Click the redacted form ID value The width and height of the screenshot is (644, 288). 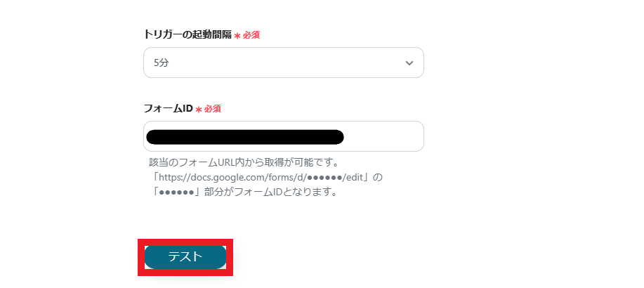(x=245, y=137)
